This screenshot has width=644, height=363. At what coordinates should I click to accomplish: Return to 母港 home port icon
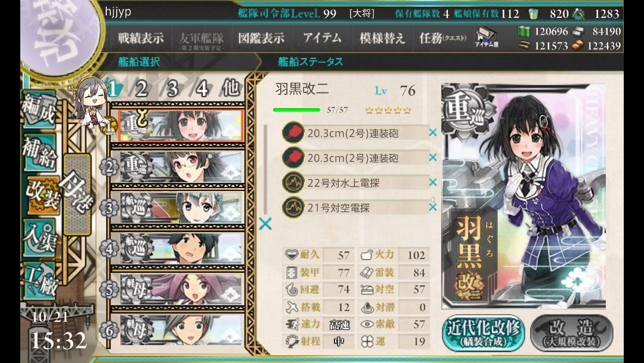(78, 194)
